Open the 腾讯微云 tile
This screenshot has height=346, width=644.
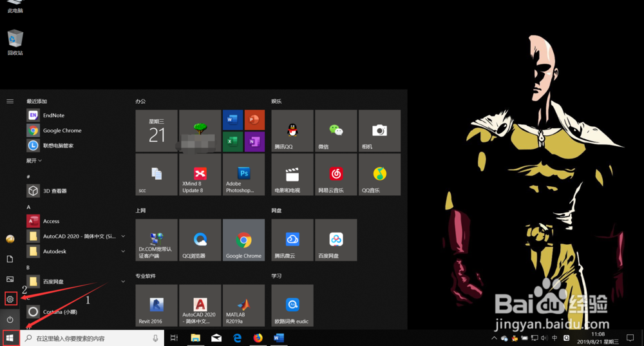coord(292,240)
